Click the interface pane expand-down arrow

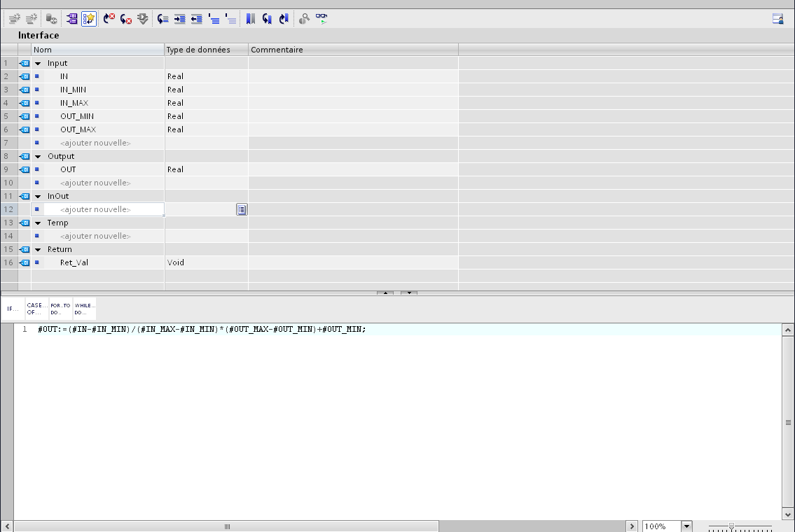(x=409, y=293)
